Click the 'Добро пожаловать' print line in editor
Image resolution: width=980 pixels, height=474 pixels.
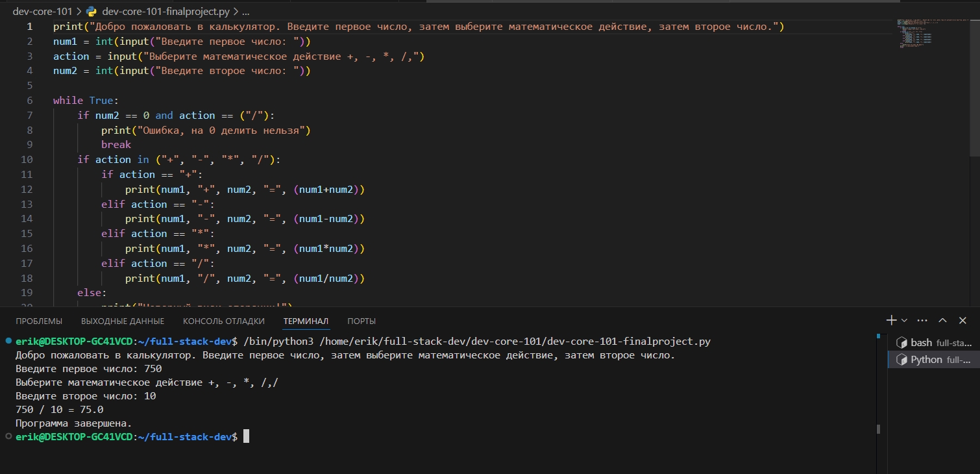(x=419, y=27)
